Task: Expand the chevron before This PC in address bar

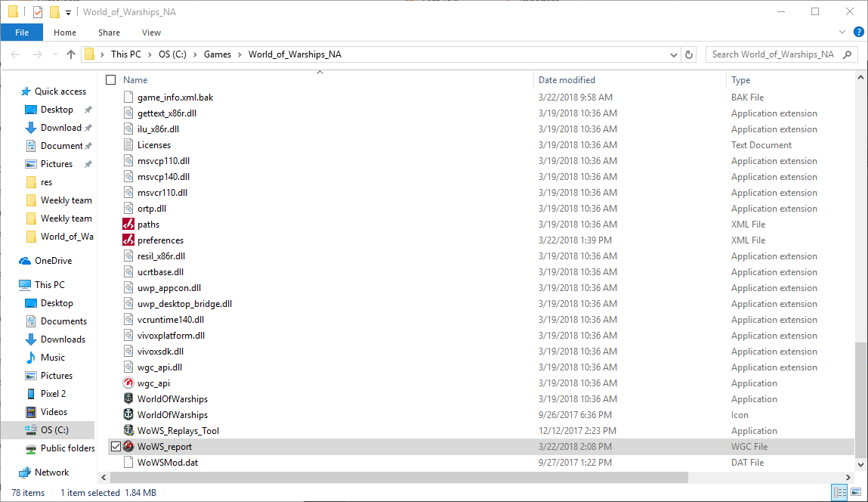Action: [103, 54]
